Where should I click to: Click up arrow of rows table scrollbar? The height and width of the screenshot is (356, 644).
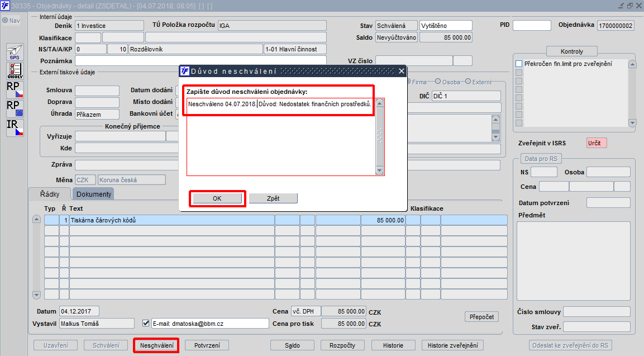36,219
